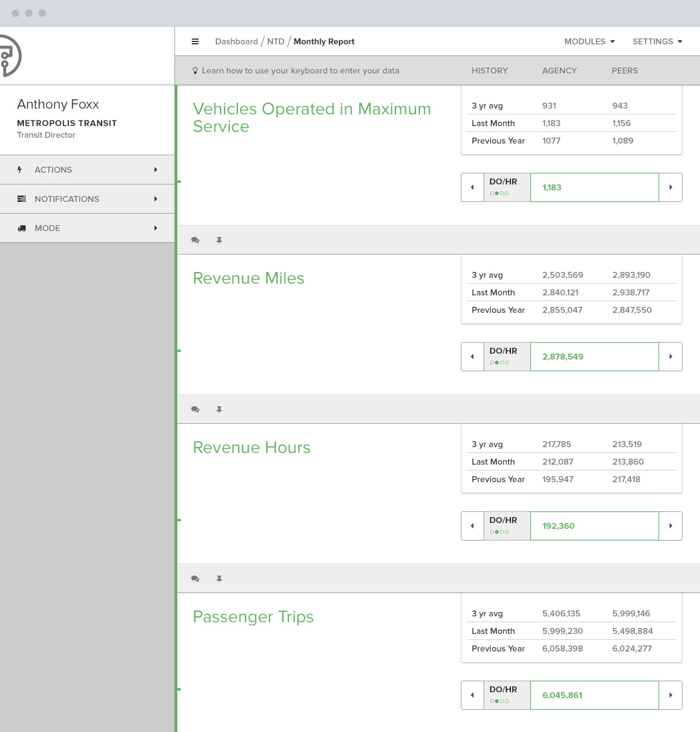
Task: Open comments below Revenue Miles section
Action: point(195,409)
